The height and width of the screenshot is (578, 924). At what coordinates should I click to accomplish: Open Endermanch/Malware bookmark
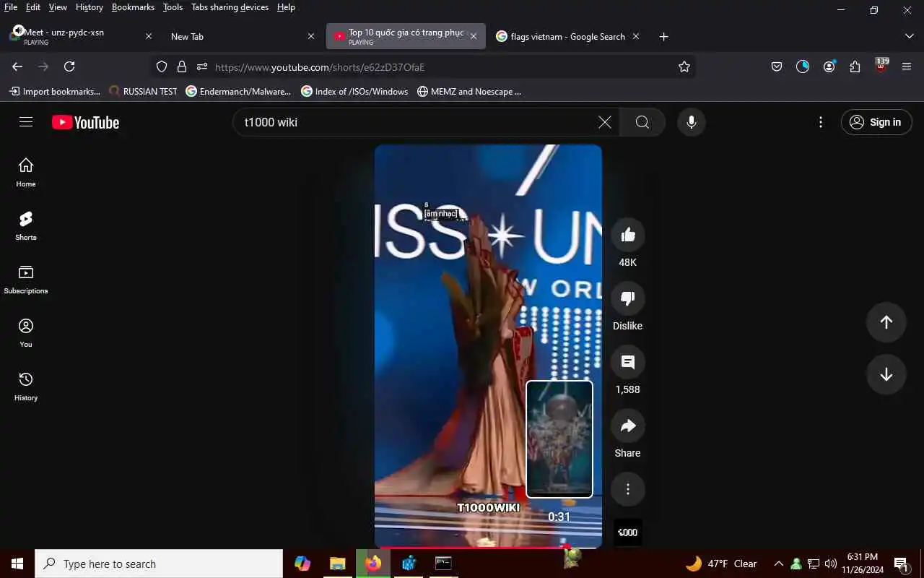click(x=238, y=92)
